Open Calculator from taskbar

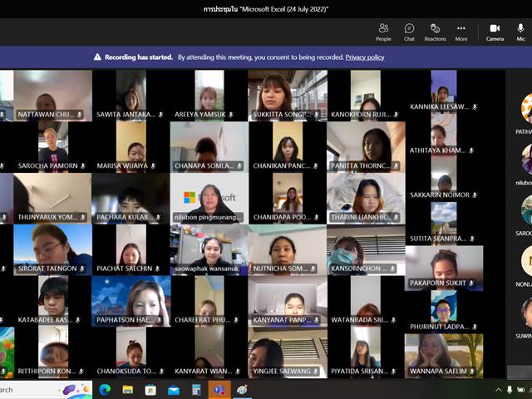coord(196,390)
